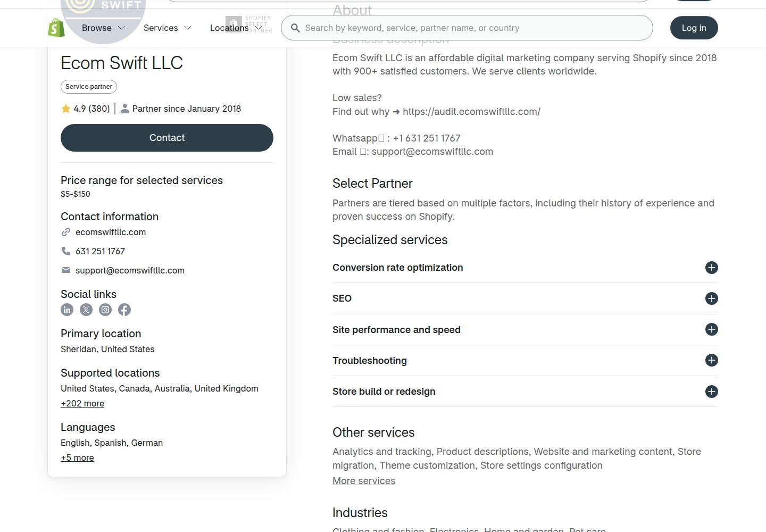
Task: Click the Service partner badge
Action: pos(89,87)
